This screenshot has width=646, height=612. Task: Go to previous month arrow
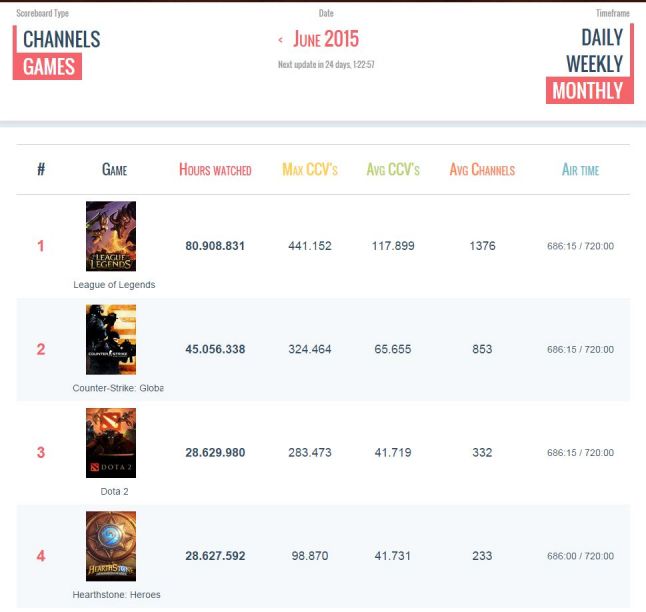(x=281, y=41)
